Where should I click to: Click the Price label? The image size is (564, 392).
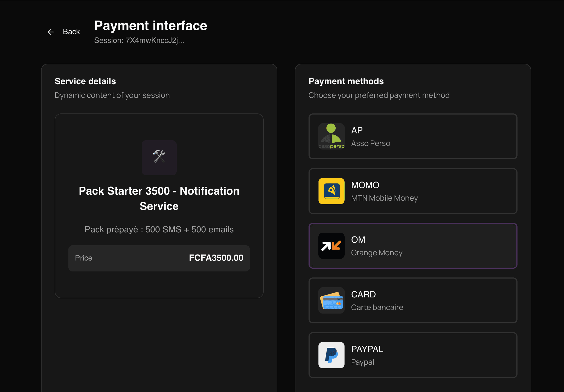(84, 258)
